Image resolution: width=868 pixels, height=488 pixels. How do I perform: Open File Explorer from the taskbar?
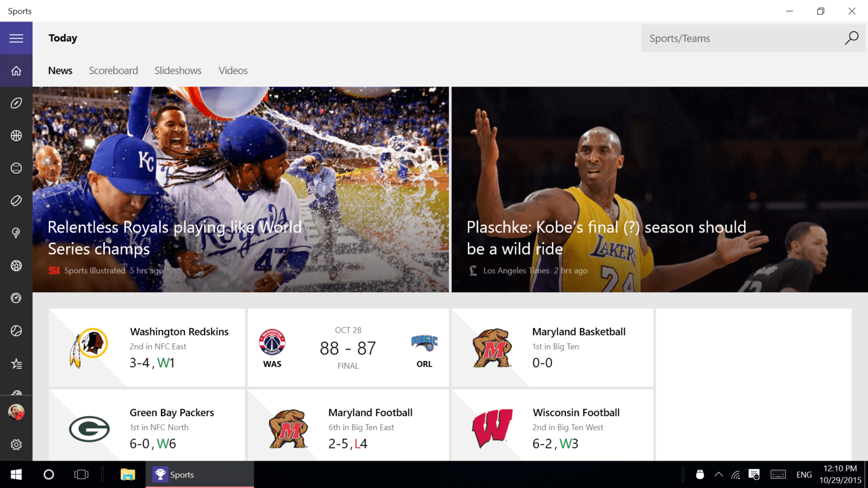(128, 475)
